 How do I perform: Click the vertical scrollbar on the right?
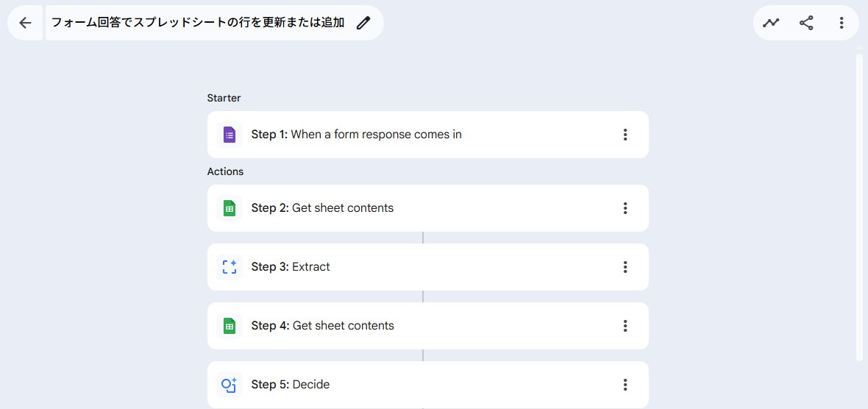[x=859, y=206]
